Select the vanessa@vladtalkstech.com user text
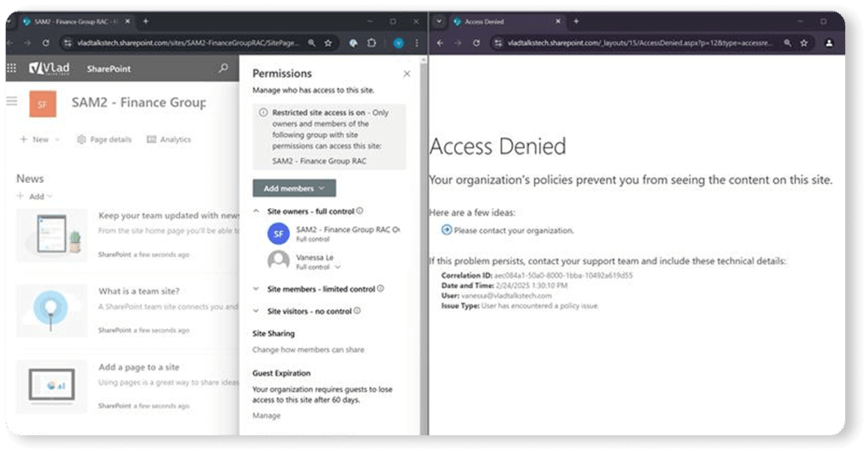The height and width of the screenshot is (453, 868). tap(507, 296)
